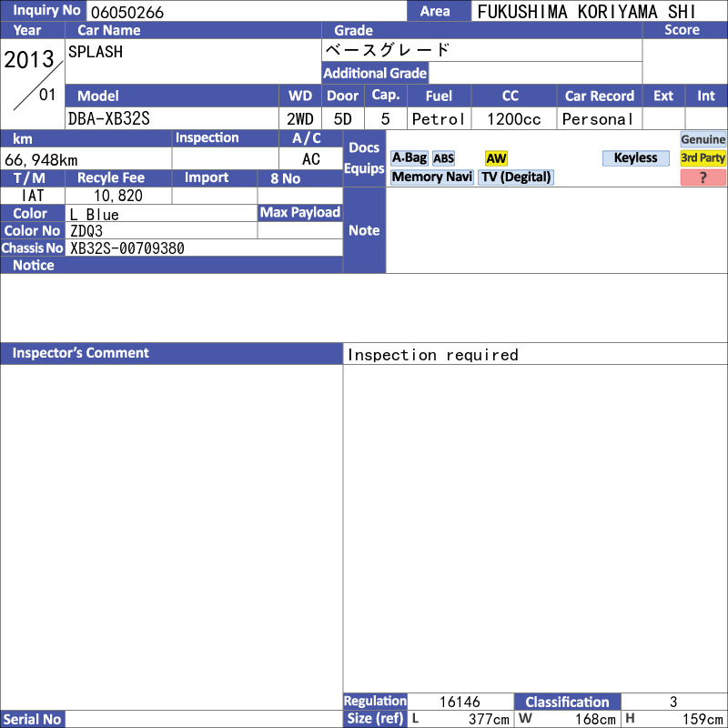
Task: Click the Regulation label
Action: click(375, 701)
